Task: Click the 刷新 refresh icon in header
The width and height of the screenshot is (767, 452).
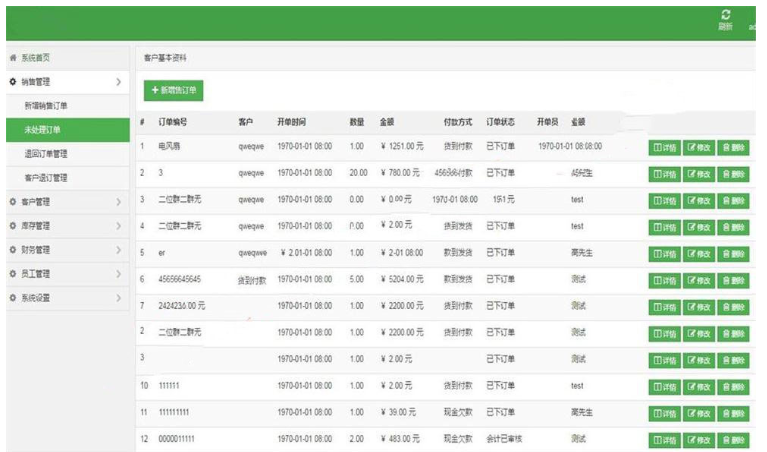Action: [725, 16]
